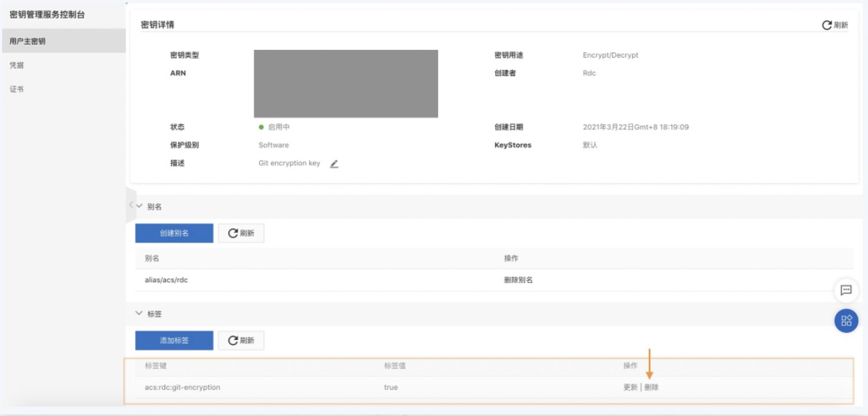Open the blue apps grid floating icon
The width and height of the screenshot is (868, 416).
(x=846, y=321)
